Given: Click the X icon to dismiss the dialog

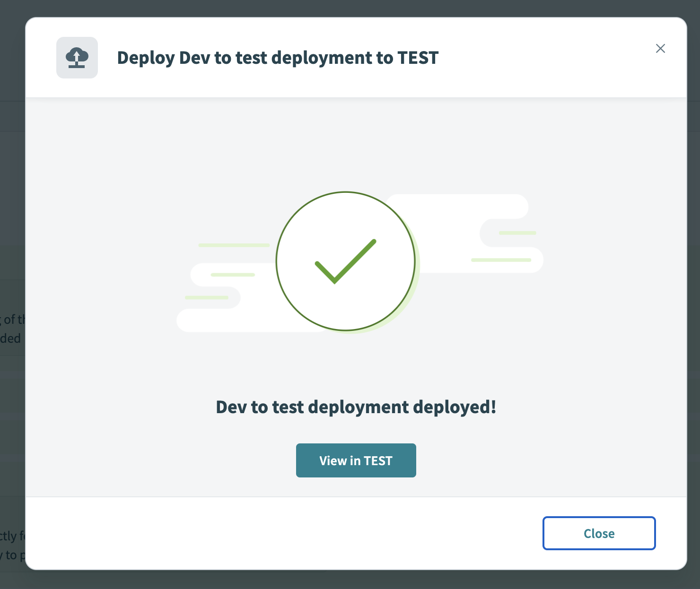Looking at the screenshot, I should pos(660,49).
